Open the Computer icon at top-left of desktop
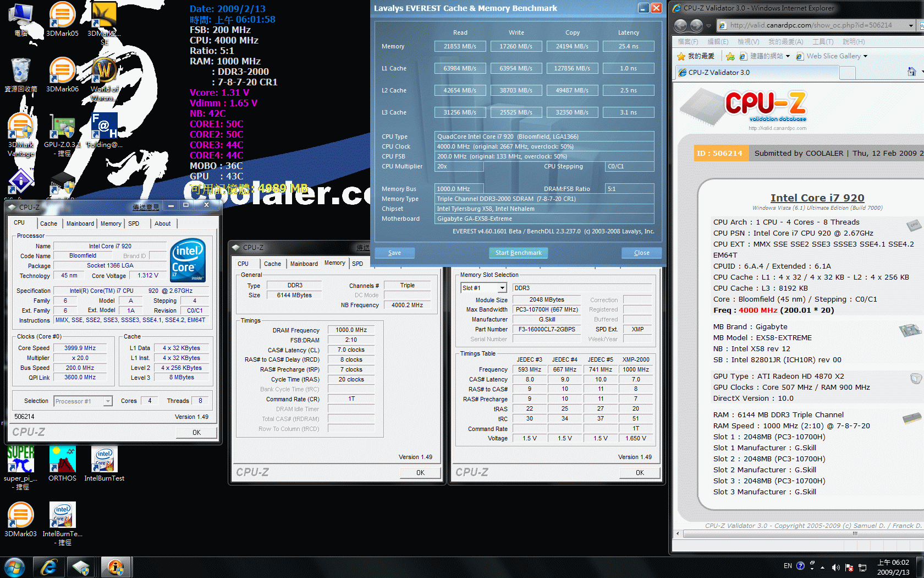Viewport: 924px width, 578px height. tap(21, 19)
